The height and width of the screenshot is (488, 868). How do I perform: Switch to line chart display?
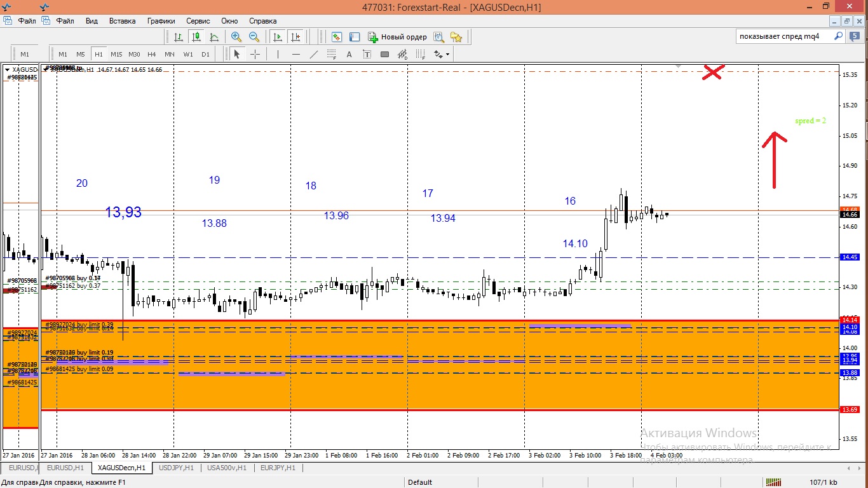tap(214, 37)
